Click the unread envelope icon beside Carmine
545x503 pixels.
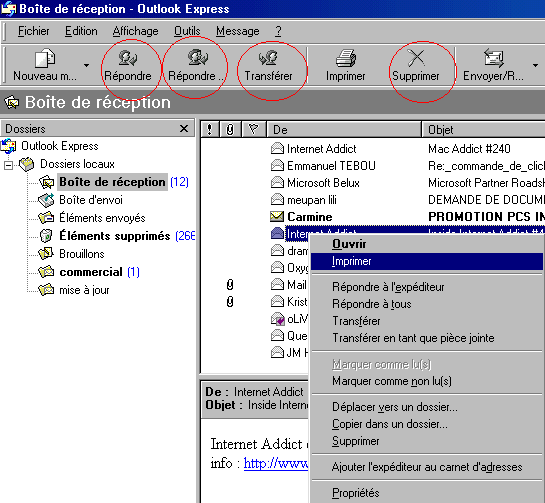[277, 217]
